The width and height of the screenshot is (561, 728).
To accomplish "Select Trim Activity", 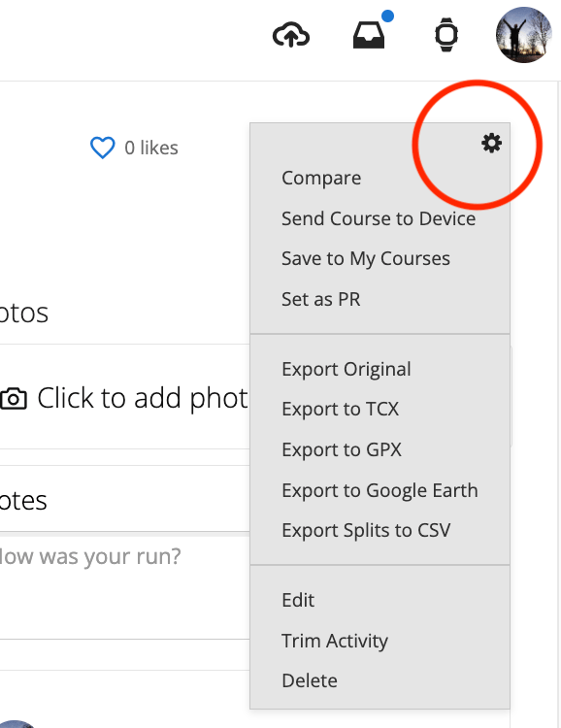I will 335,642.
